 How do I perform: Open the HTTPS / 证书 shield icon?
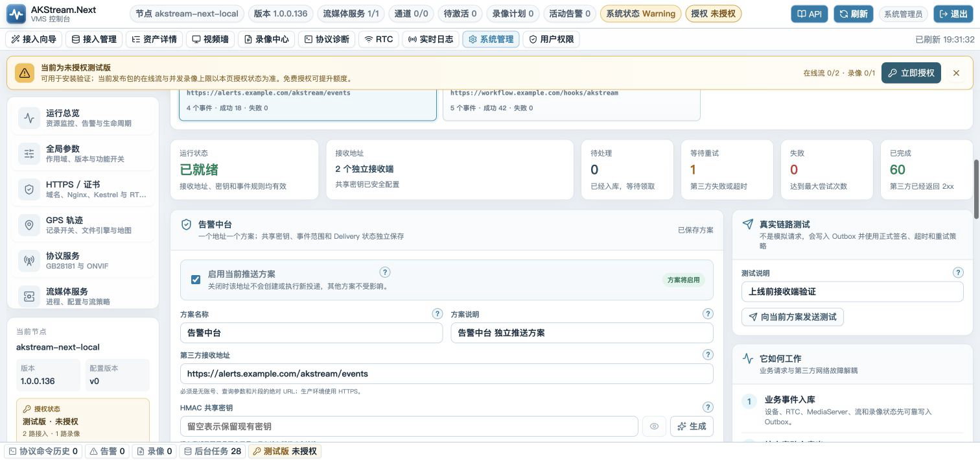click(x=29, y=189)
